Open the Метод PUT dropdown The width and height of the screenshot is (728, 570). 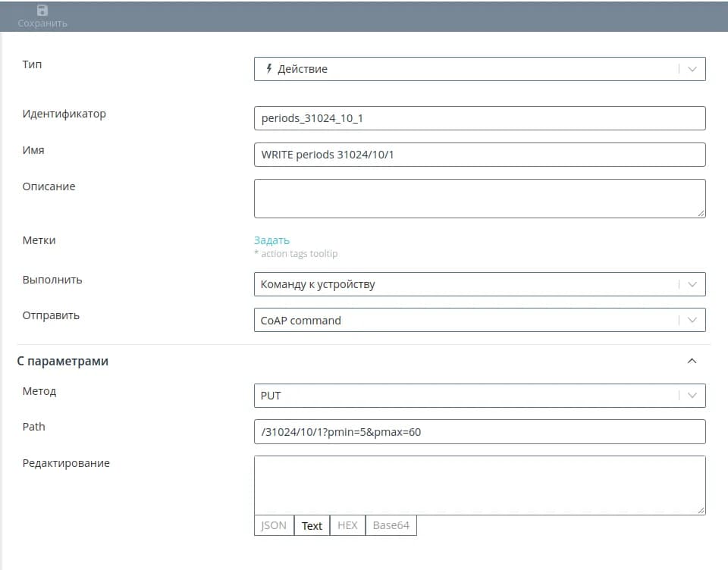tap(692, 395)
